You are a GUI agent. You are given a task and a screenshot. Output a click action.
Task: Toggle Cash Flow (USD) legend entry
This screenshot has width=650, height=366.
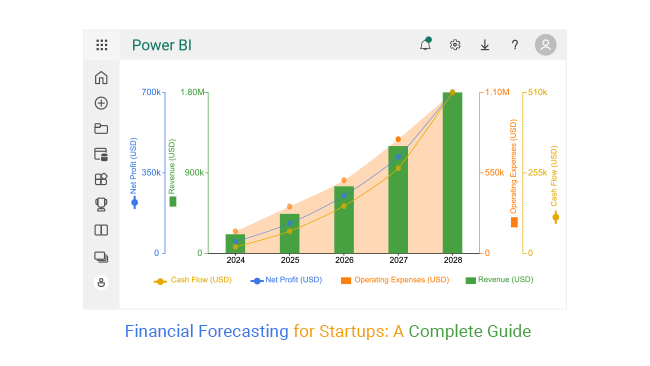coord(193,280)
